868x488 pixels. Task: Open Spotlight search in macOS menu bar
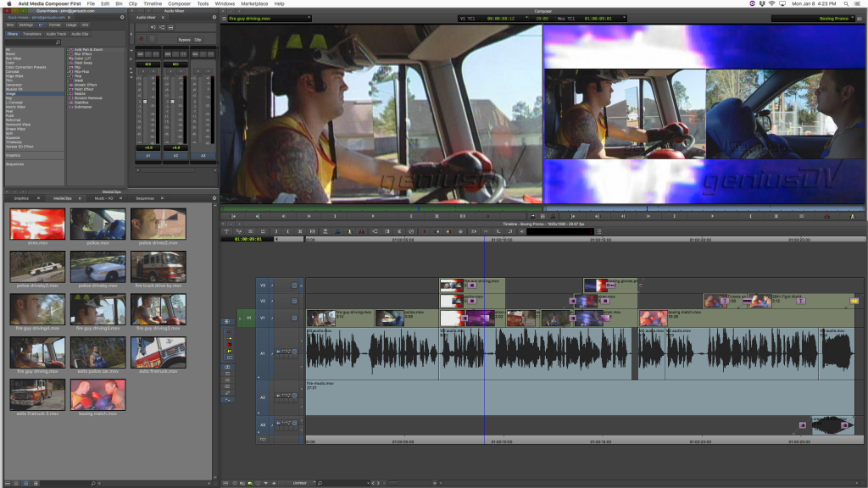[846, 3]
